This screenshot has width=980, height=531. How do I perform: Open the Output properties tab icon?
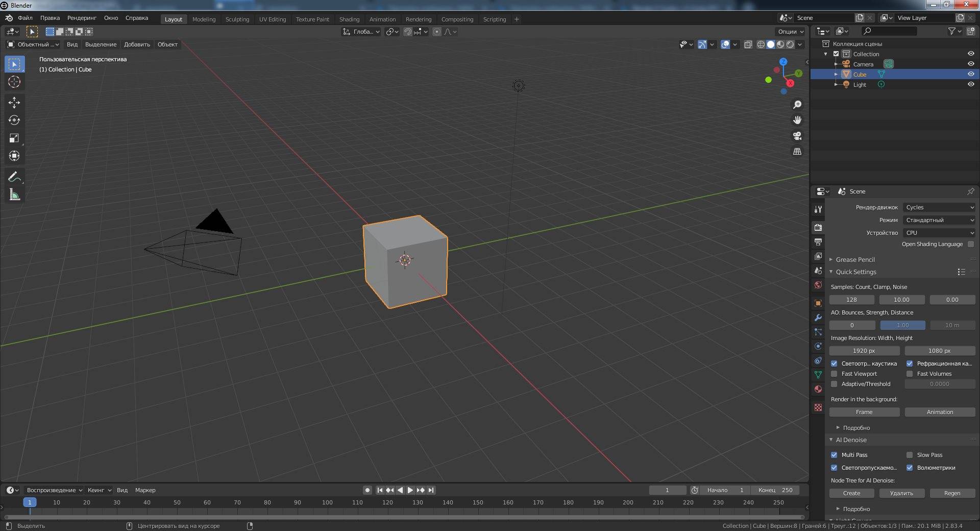click(818, 242)
